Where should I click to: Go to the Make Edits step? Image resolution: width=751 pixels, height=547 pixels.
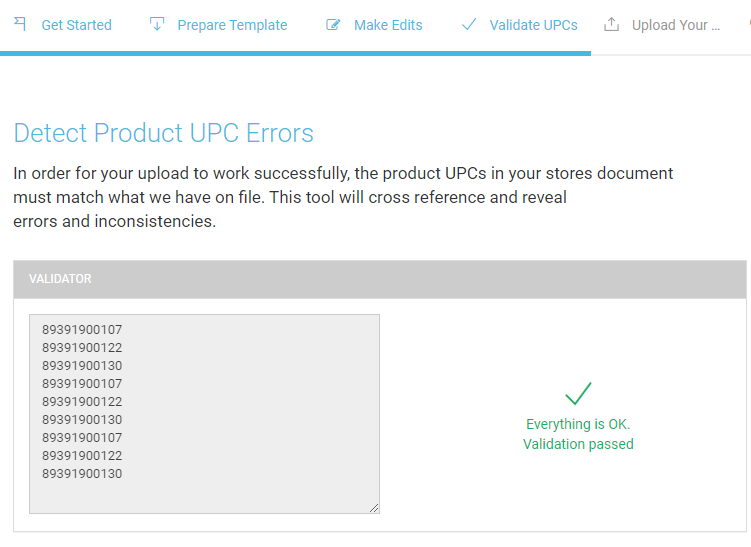pyautogui.click(x=388, y=25)
